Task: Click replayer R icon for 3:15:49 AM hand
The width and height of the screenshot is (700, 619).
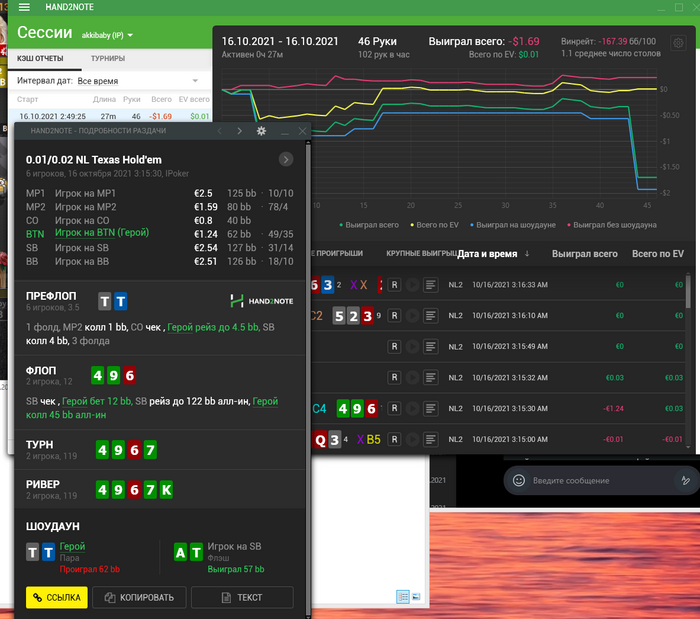Action: (x=394, y=346)
